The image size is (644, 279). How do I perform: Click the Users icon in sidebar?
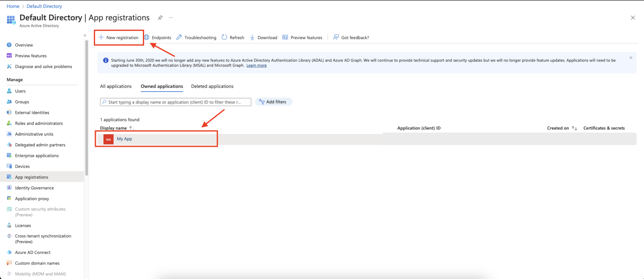9,91
